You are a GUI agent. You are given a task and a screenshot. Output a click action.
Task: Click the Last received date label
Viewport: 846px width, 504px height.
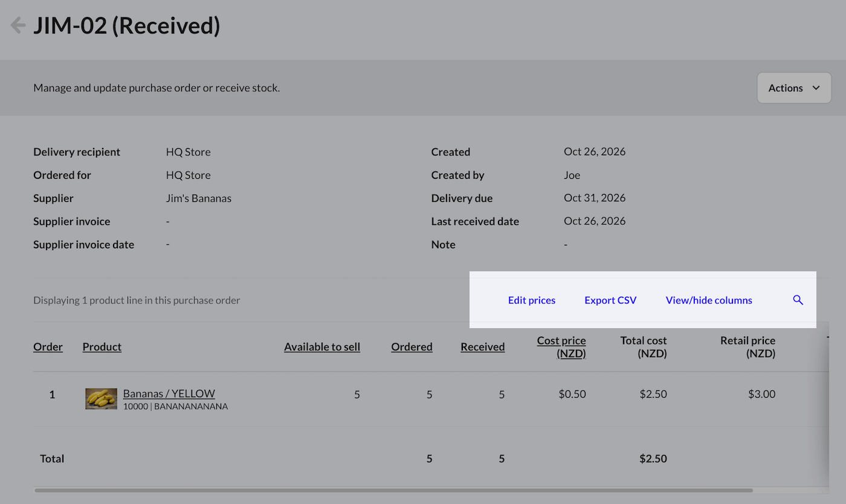pyautogui.click(x=475, y=221)
